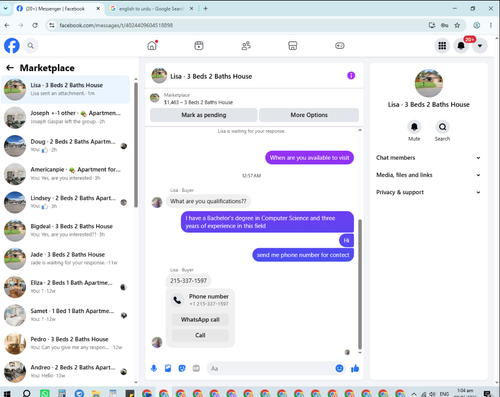500x397 pixels.
Task: Click the Marketplace listing thumbnail for $1,463 house
Action: coord(155,98)
